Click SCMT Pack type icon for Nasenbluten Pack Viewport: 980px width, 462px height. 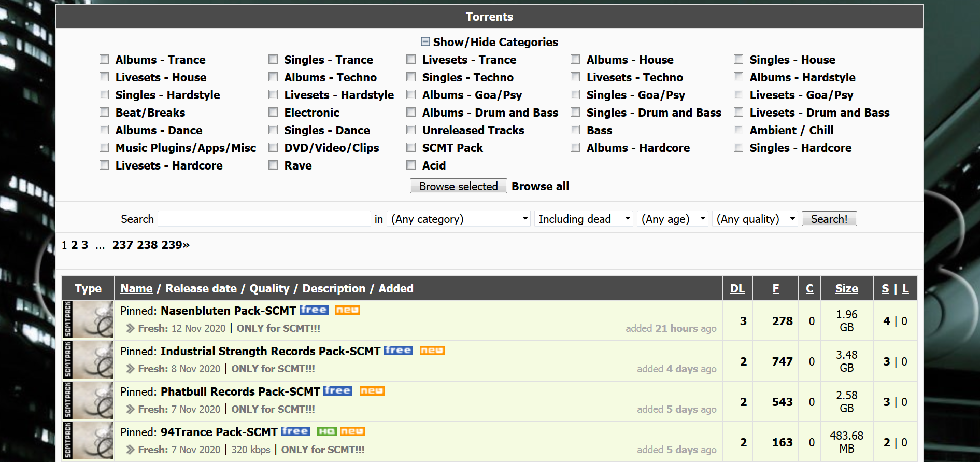[88, 320]
